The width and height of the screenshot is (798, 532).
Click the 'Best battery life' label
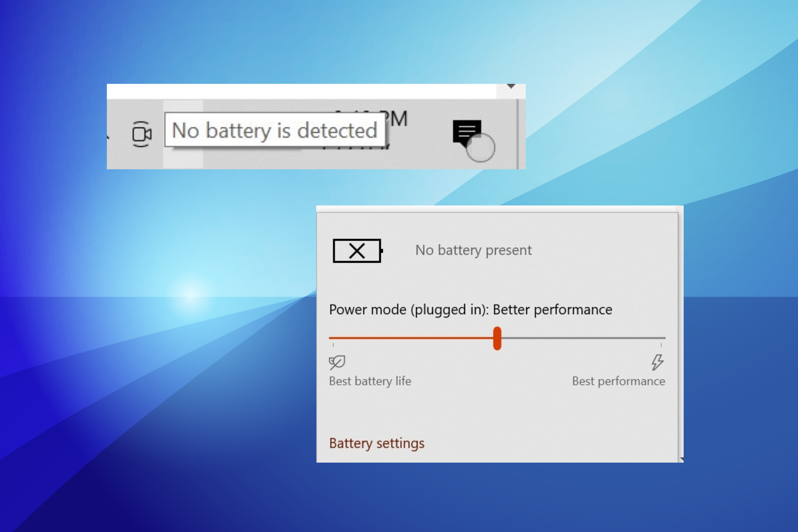(370, 381)
